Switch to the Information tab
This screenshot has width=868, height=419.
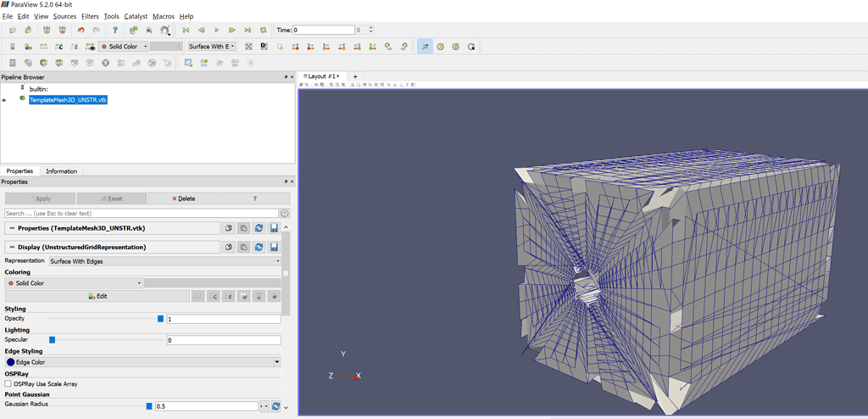coord(61,171)
